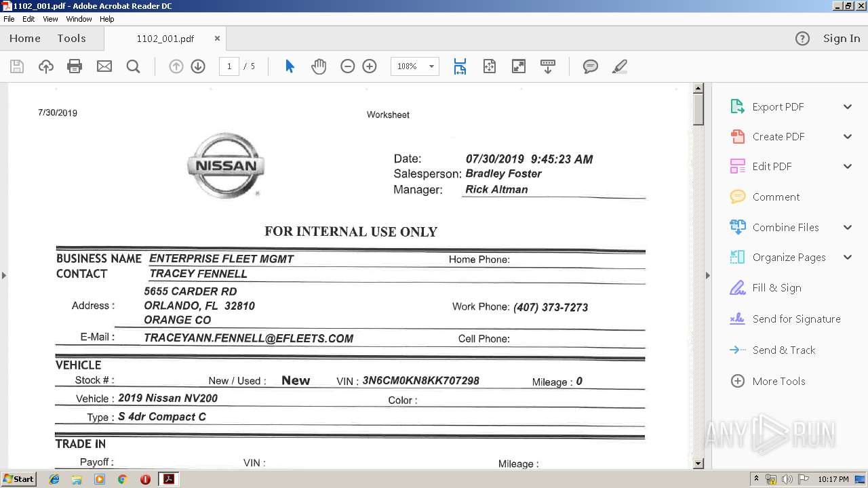Activate the Selection arrow tool

coord(290,66)
